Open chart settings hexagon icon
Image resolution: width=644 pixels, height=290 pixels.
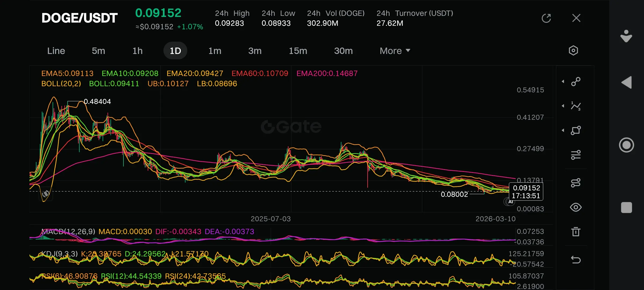point(573,50)
